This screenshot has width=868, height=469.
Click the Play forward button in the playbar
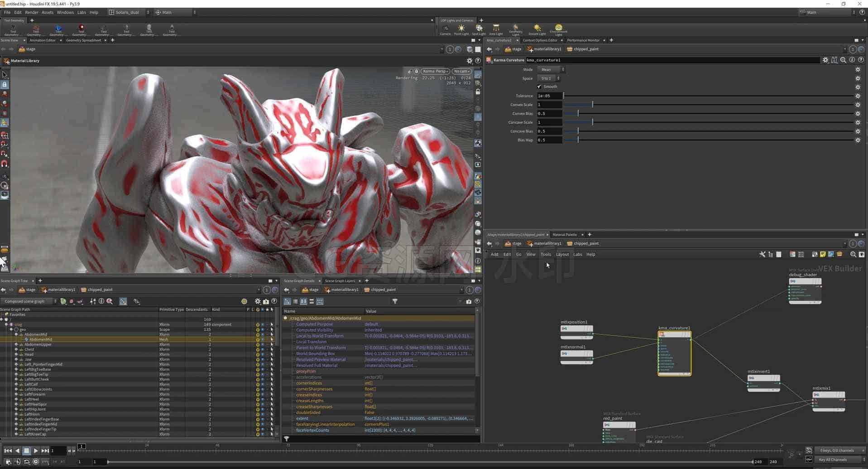click(x=35, y=450)
